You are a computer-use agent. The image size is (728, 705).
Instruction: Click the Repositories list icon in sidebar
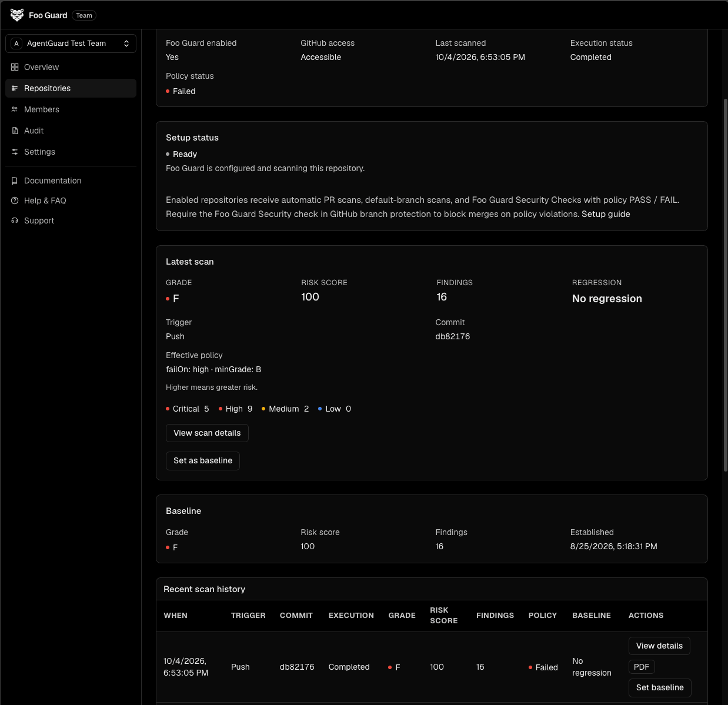click(15, 88)
